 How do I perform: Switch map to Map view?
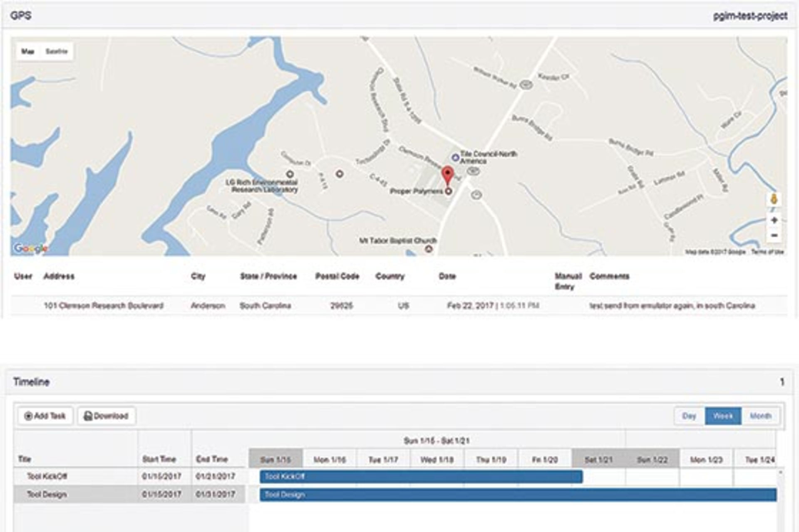click(x=28, y=52)
